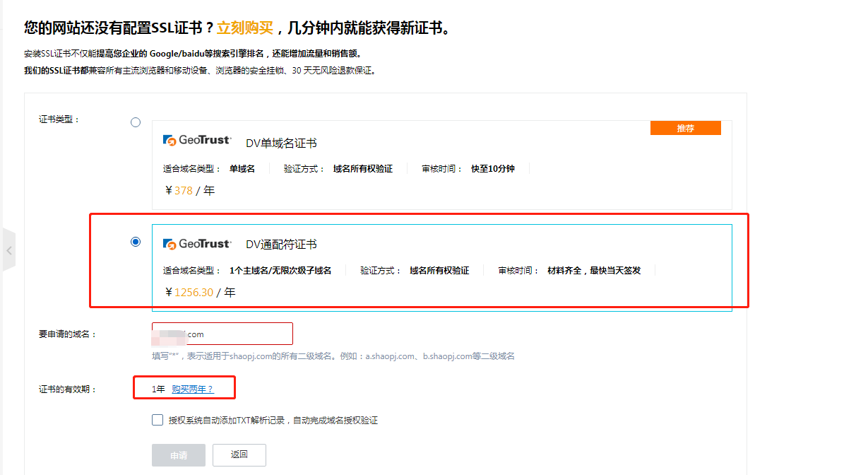Open the 立刻购买 link in the heading
The width and height of the screenshot is (868, 475).
pos(244,28)
